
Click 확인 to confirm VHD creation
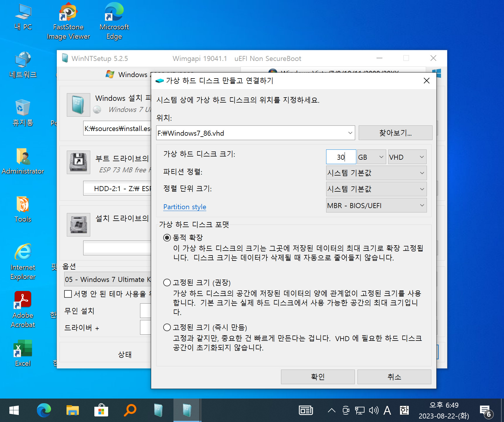(318, 377)
